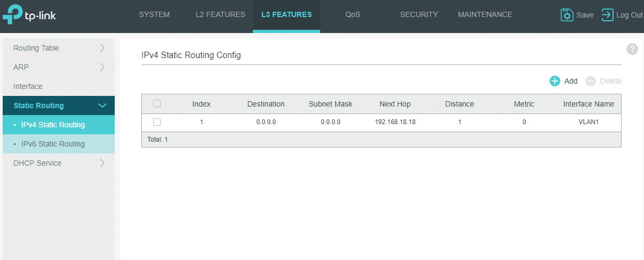The image size is (644, 260).
Task: Open the help question mark icon
Action: click(632, 49)
